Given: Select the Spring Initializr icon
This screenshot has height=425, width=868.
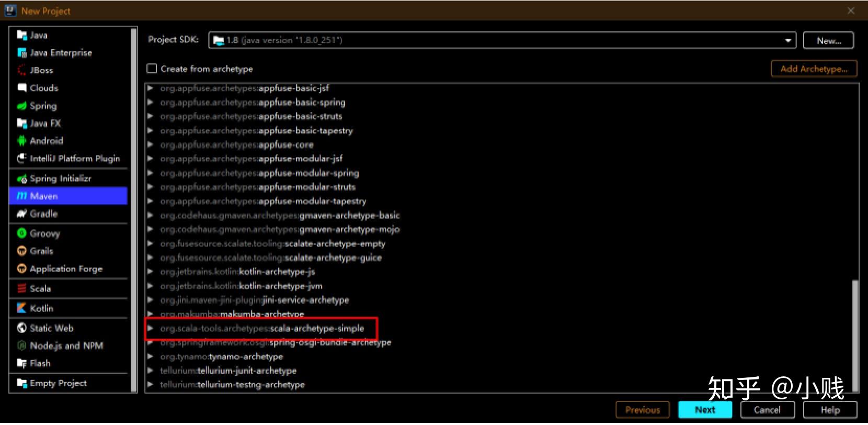Looking at the screenshot, I should (21, 178).
